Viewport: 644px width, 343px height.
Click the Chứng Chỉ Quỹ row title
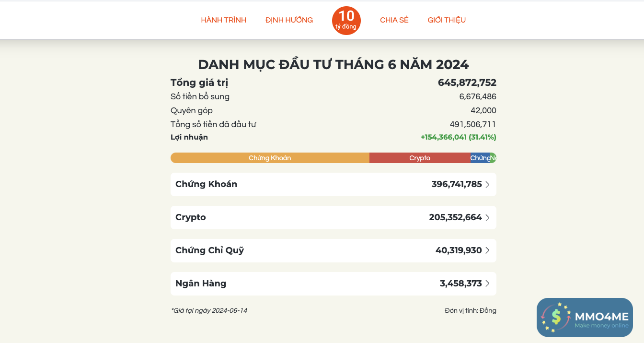(x=209, y=250)
